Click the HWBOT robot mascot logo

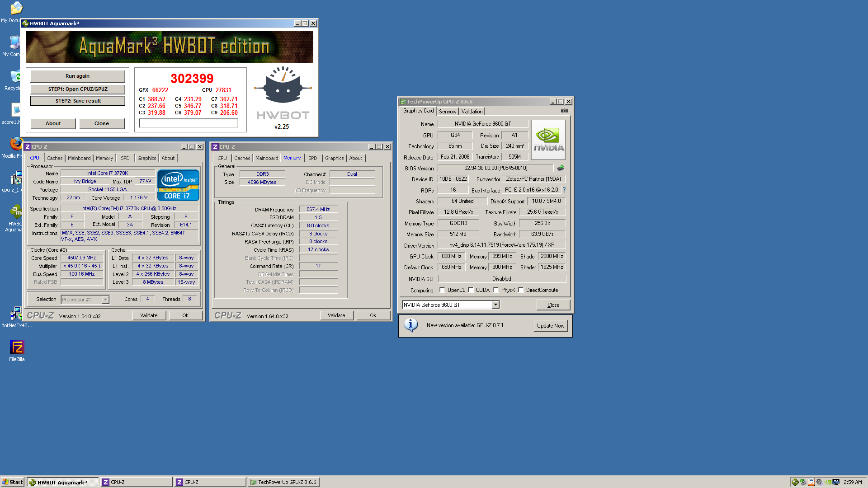coord(283,85)
